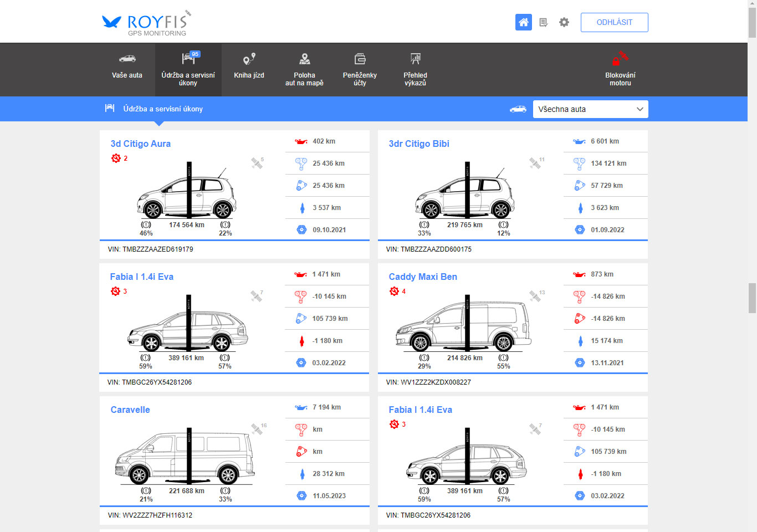Click the 221 688 km odometer value
The height and width of the screenshot is (532, 757).
[187, 491]
